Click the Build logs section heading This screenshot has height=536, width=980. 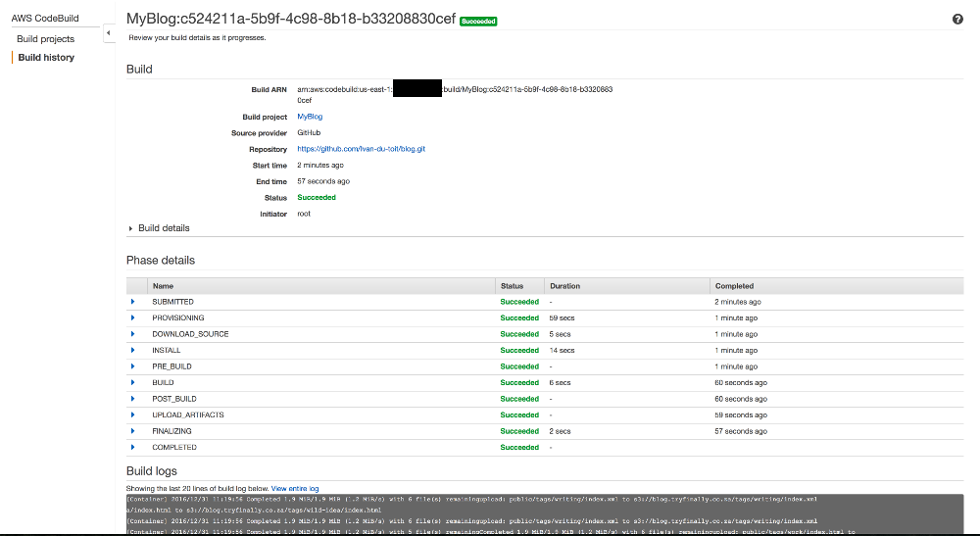click(x=151, y=471)
